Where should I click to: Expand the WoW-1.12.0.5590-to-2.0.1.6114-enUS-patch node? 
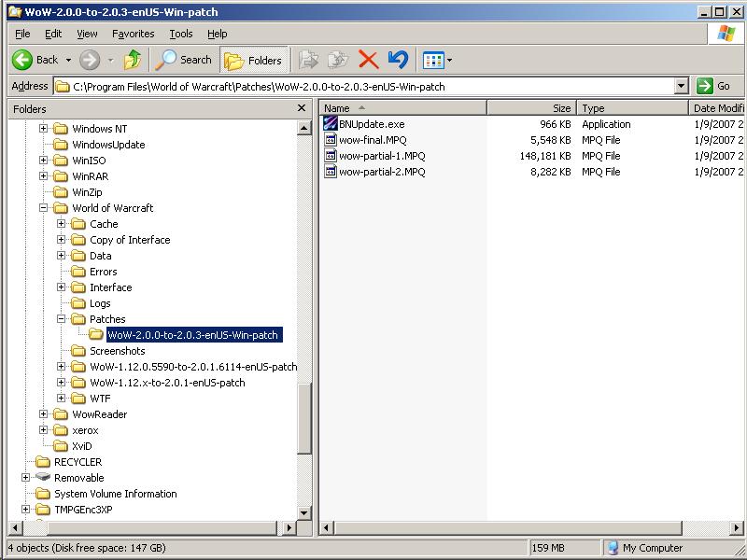click(x=61, y=366)
